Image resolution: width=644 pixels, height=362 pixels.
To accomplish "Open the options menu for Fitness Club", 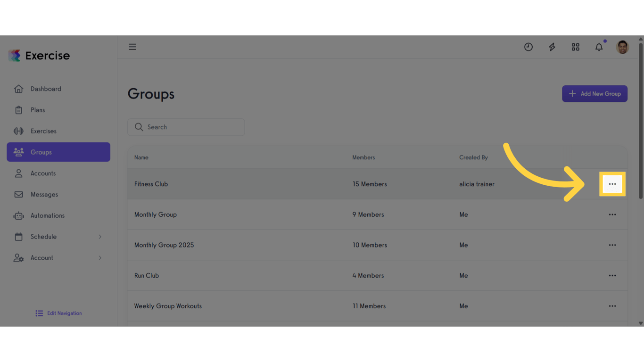I will point(612,184).
